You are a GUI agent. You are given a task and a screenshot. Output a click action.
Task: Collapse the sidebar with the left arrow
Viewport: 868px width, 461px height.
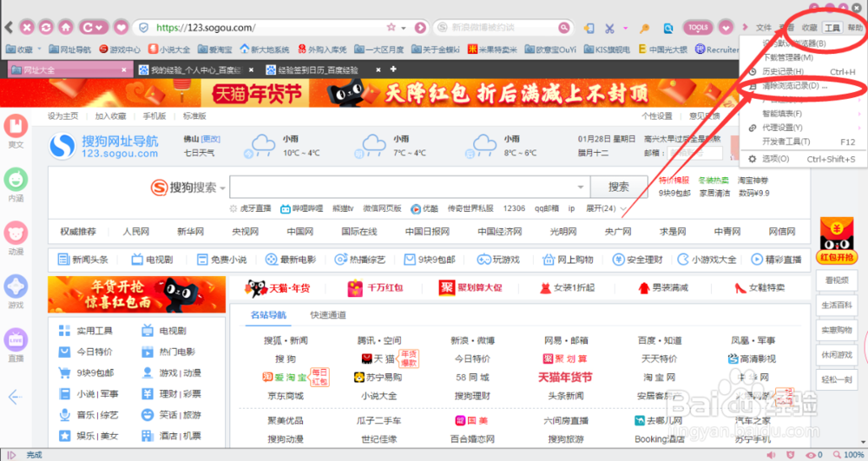[15, 397]
